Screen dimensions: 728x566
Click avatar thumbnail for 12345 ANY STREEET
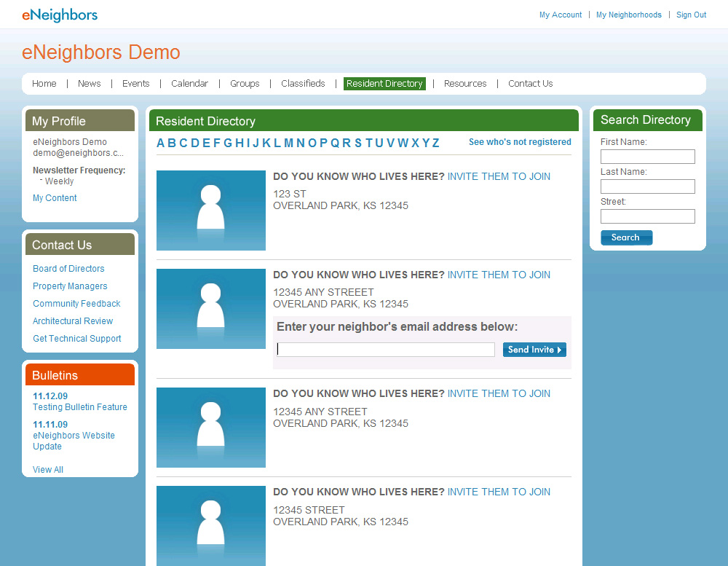tap(211, 309)
